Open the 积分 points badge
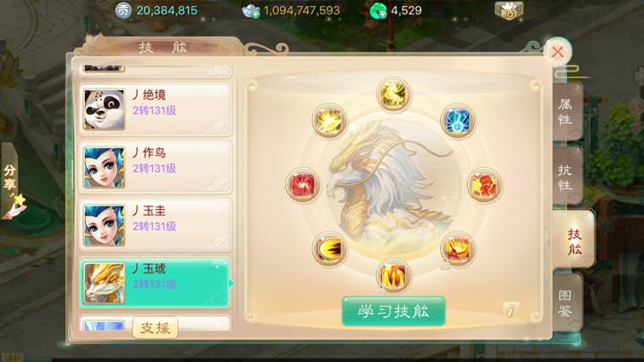Image resolution: width=644 pixels, height=362 pixels. 508,10
